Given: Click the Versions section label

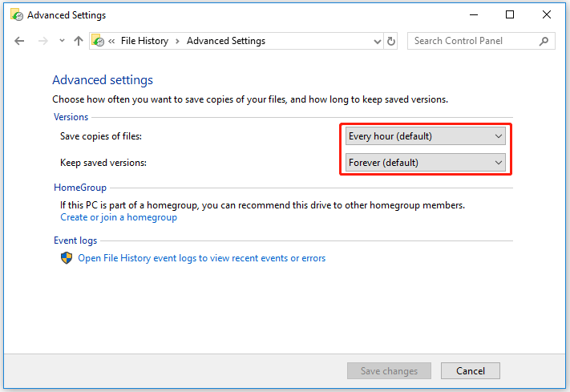Looking at the screenshot, I should (x=71, y=117).
